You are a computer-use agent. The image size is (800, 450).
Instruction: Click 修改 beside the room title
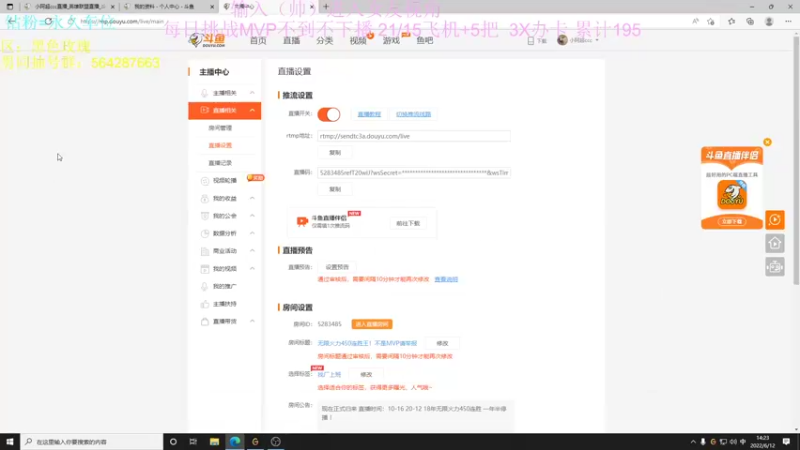click(442, 343)
